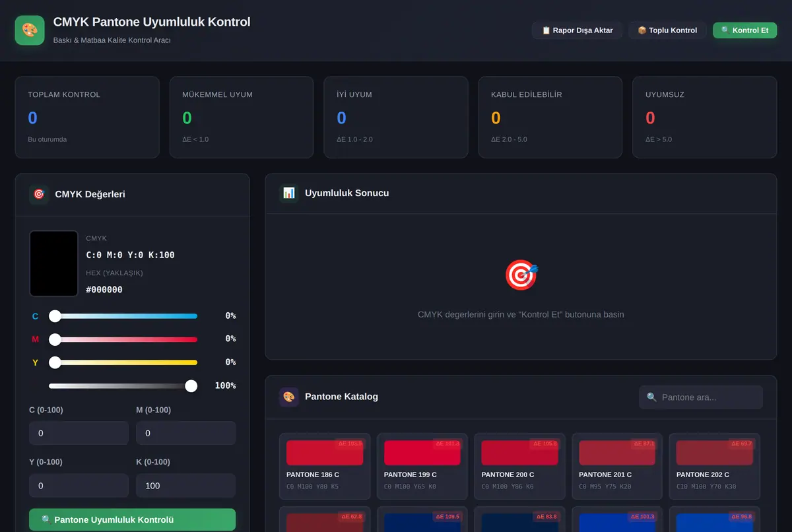Select the PANTONE 200 C card
The image size is (792, 532).
(519, 466)
